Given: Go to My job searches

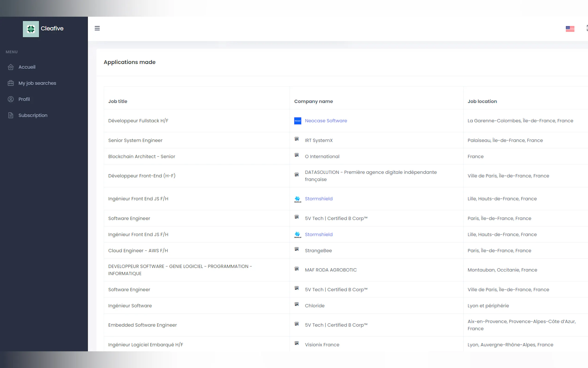Looking at the screenshot, I should tap(37, 83).
